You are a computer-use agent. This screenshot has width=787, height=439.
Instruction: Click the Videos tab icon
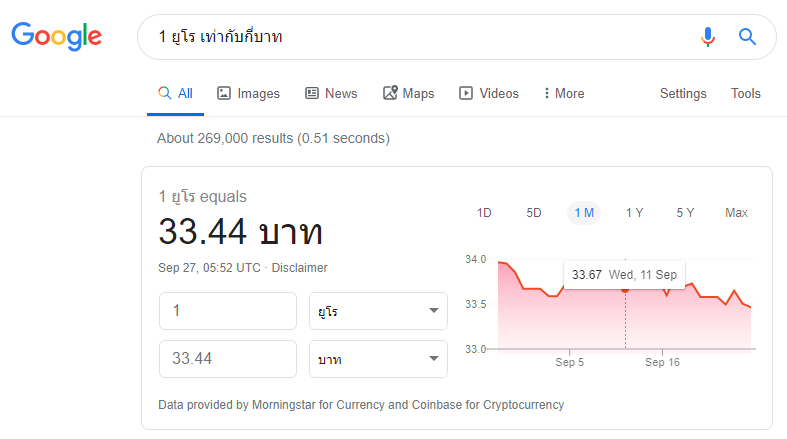(x=466, y=93)
